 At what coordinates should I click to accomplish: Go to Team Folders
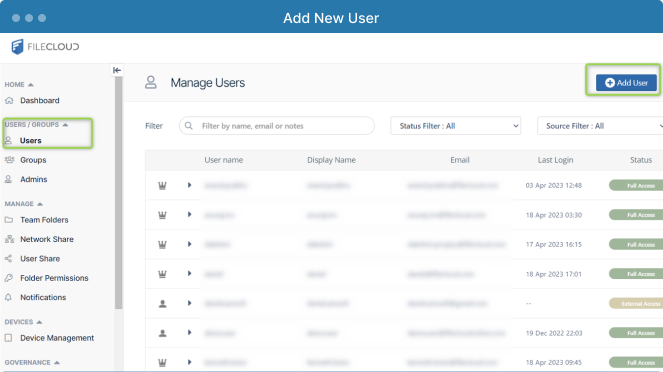coord(44,220)
